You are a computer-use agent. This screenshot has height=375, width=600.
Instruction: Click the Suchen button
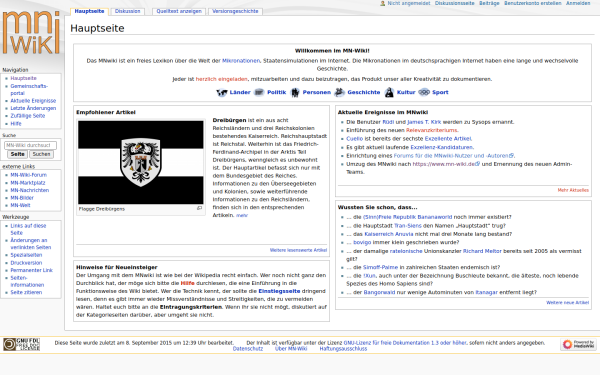click(x=41, y=154)
